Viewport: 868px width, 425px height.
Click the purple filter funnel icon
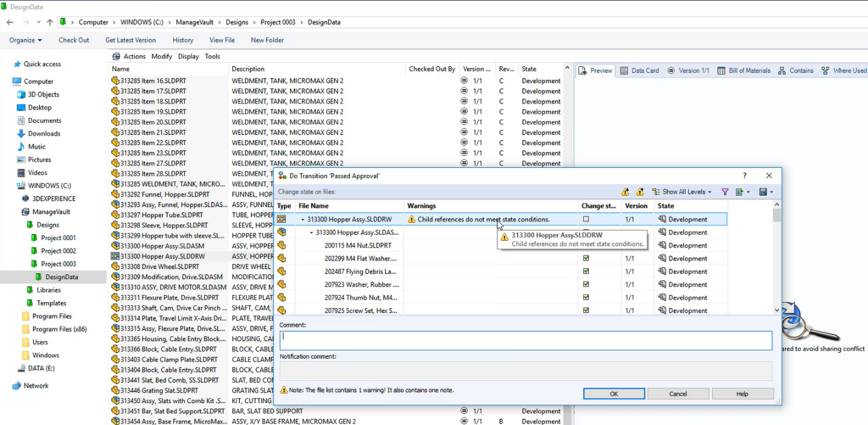click(x=725, y=192)
